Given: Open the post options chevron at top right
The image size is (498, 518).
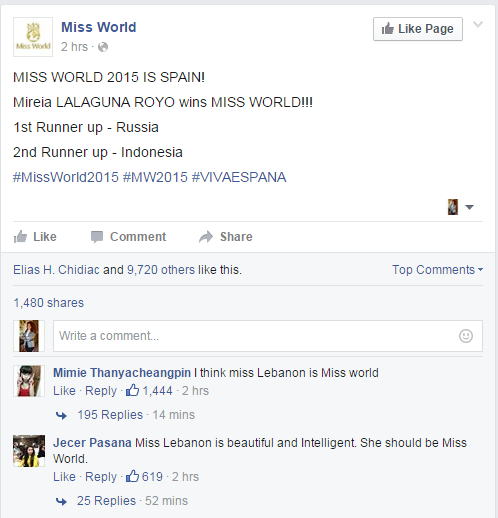Looking at the screenshot, I should coord(478,24).
